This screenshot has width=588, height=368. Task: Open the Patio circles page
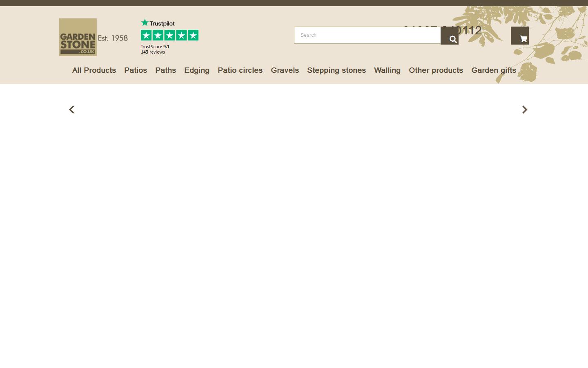pyautogui.click(x=240, y=70)
